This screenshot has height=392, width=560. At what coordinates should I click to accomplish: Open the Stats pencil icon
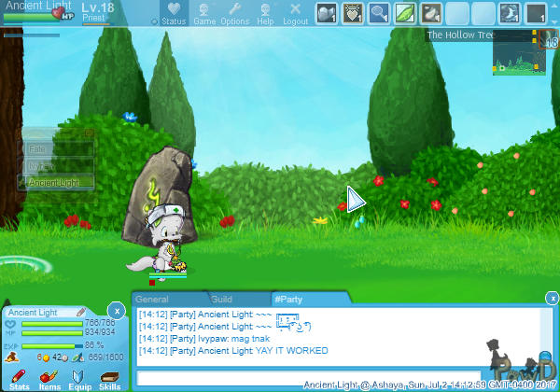tap(19, 376)
